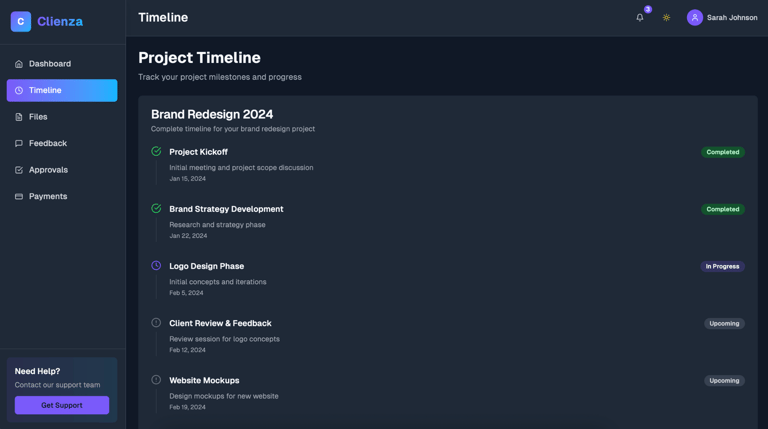Open the Feedback section

tap(62, 143)
